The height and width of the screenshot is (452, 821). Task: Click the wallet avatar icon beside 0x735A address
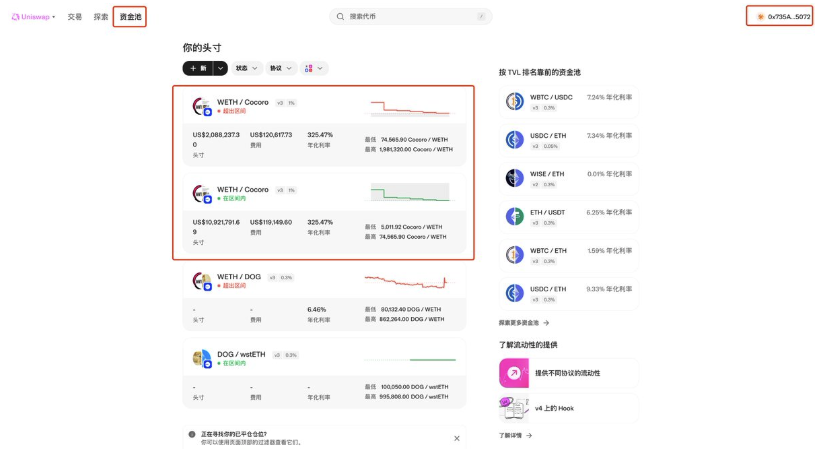click(760, 17)
